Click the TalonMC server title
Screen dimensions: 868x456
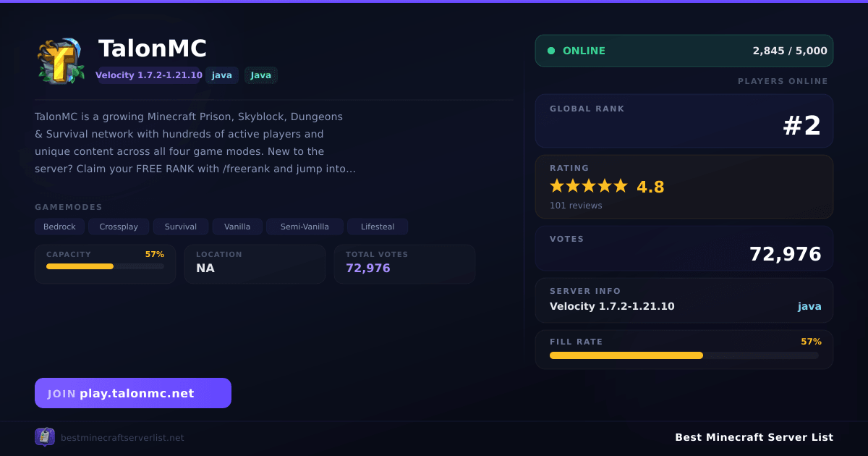click(x=153, y=48)
